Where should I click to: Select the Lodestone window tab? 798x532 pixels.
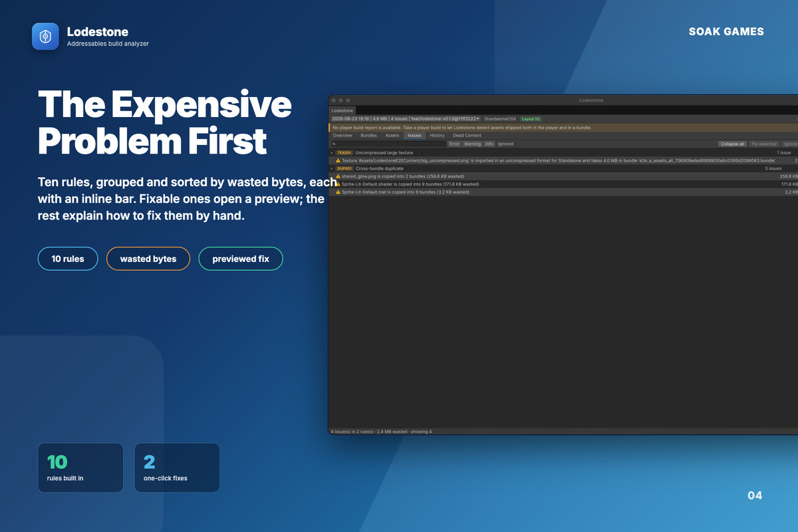pos(342,110)
